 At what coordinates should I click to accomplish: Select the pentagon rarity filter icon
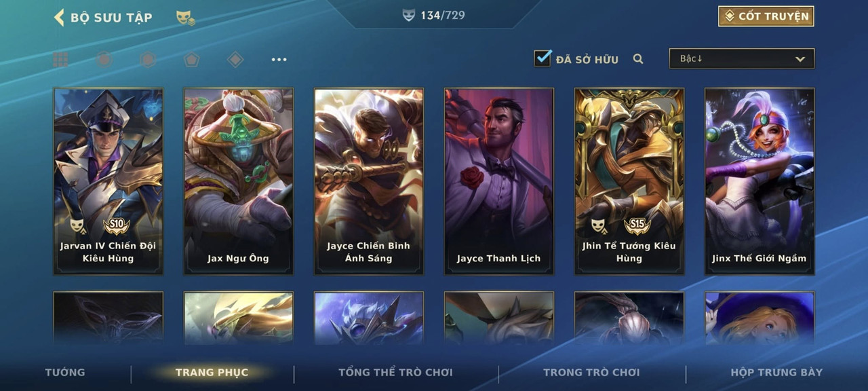191,60
